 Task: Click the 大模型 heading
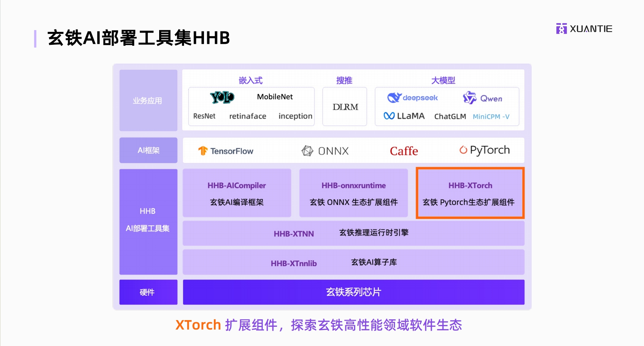[443, 80]
